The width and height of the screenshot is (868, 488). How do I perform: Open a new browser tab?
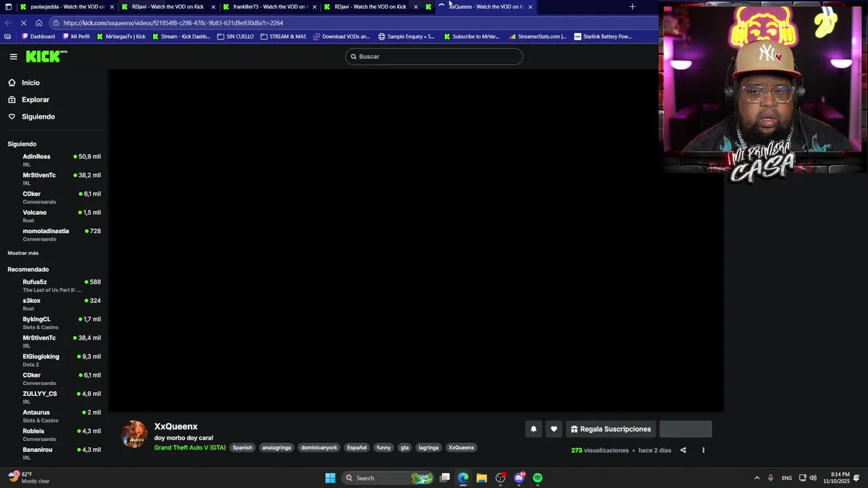(632, 7)
